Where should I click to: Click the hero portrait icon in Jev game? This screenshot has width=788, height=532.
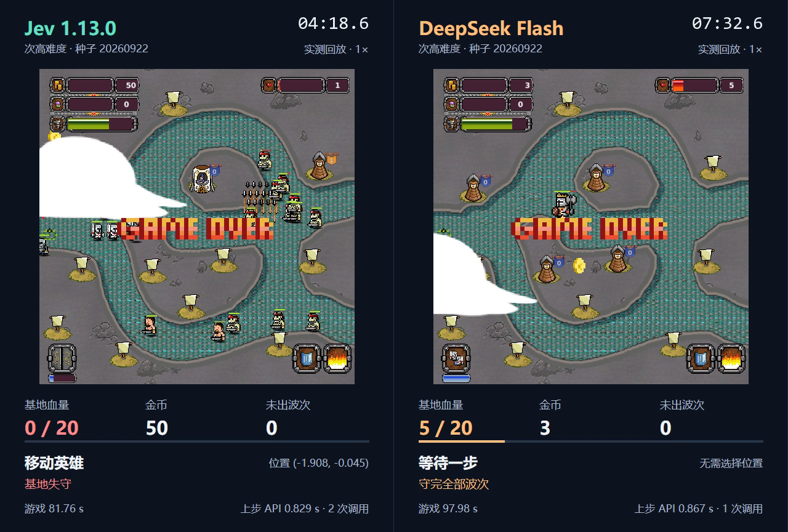tap(57, 124)
